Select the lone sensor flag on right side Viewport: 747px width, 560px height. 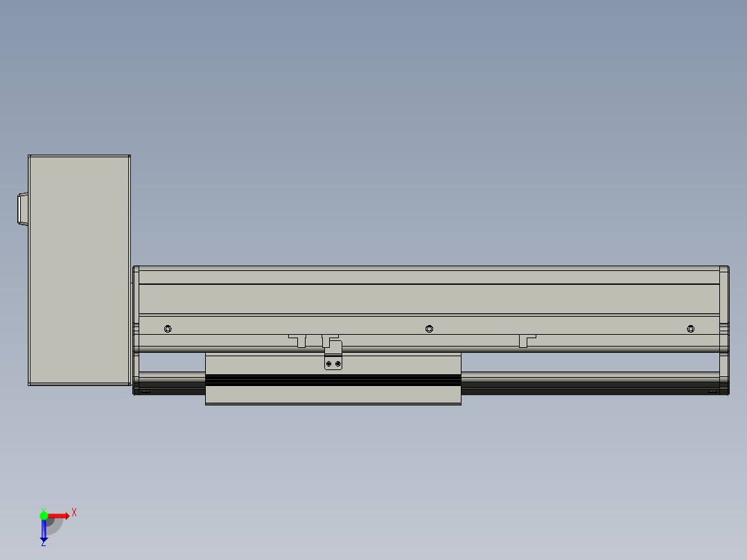pyautogui.click(x=527, y=341)
